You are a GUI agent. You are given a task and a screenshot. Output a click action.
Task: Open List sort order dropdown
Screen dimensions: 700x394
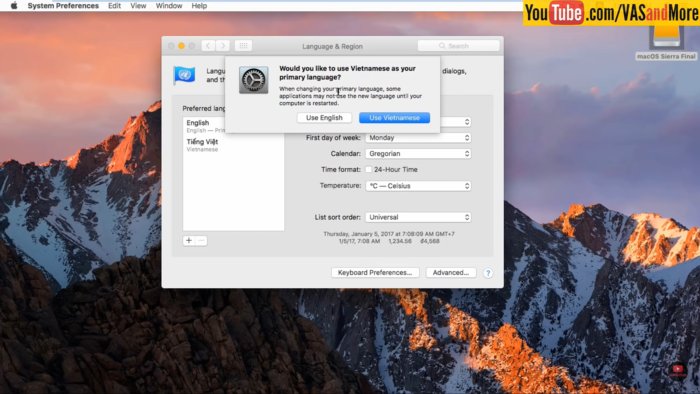[x=418, y=217]
